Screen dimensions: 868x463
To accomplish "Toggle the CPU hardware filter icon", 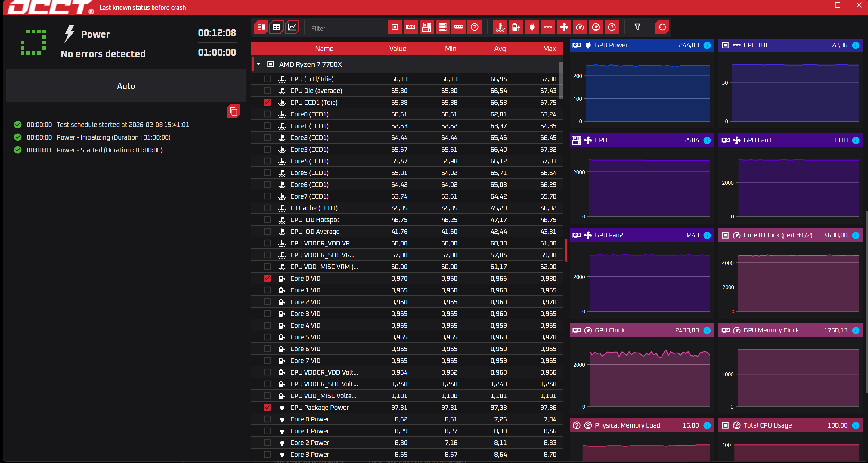I will point(395,27).
